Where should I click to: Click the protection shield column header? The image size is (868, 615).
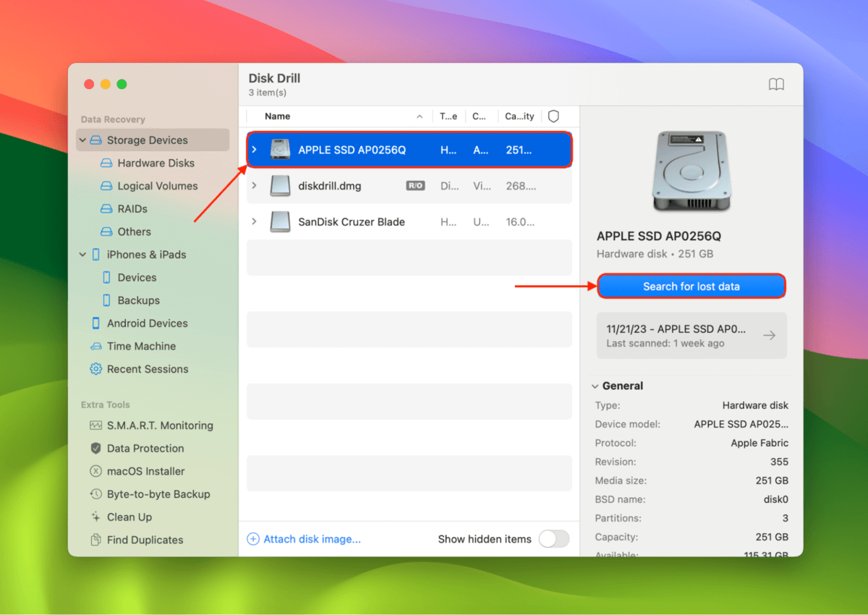click(554, 116)
